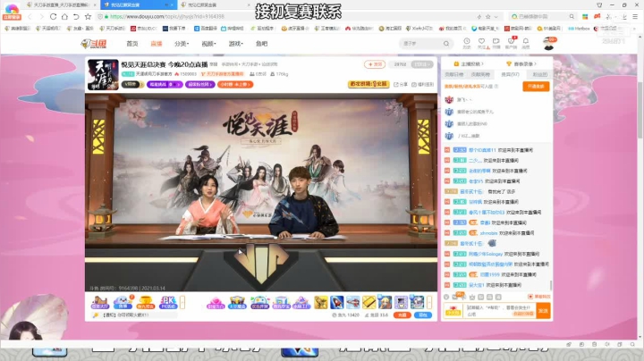
Task: Open the 直播 navigation item
Action: click(156, 44)
